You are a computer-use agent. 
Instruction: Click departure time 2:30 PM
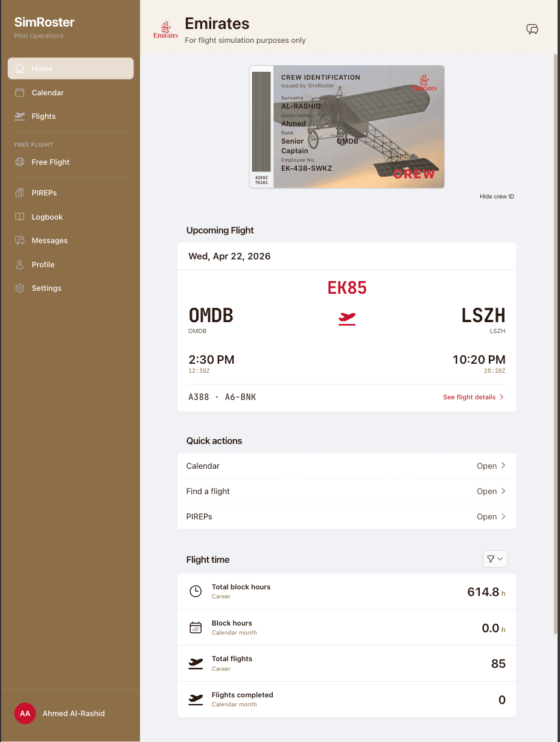click(211, 360)
